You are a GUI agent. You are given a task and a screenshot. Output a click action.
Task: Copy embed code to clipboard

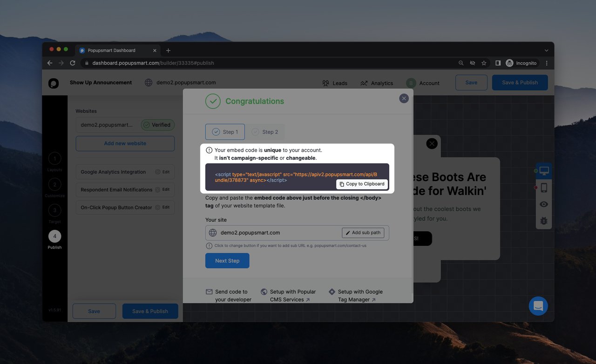362,184
